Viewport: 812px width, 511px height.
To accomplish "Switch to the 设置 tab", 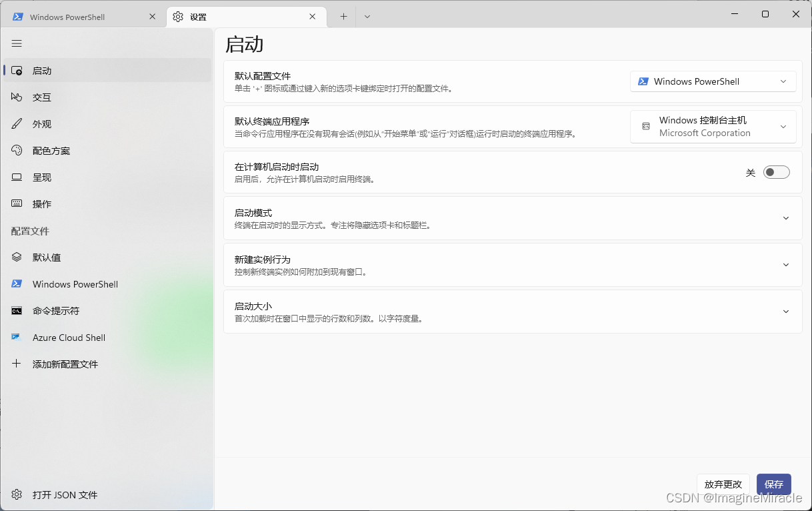I will [x=245, y=17].
